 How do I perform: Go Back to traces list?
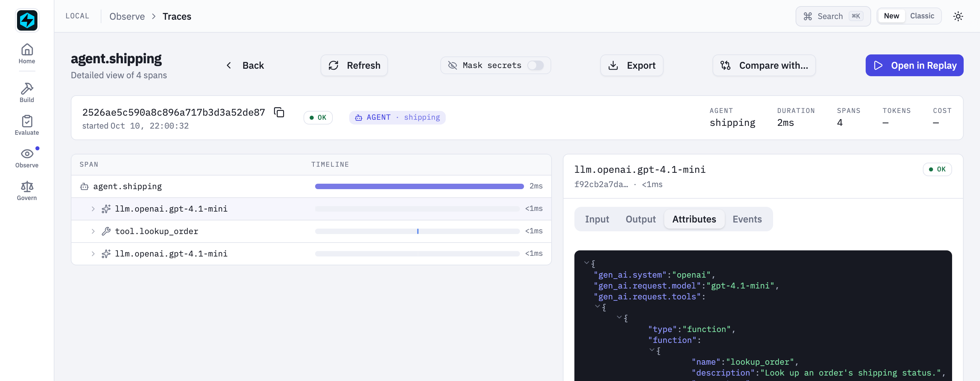coord(245,66)
